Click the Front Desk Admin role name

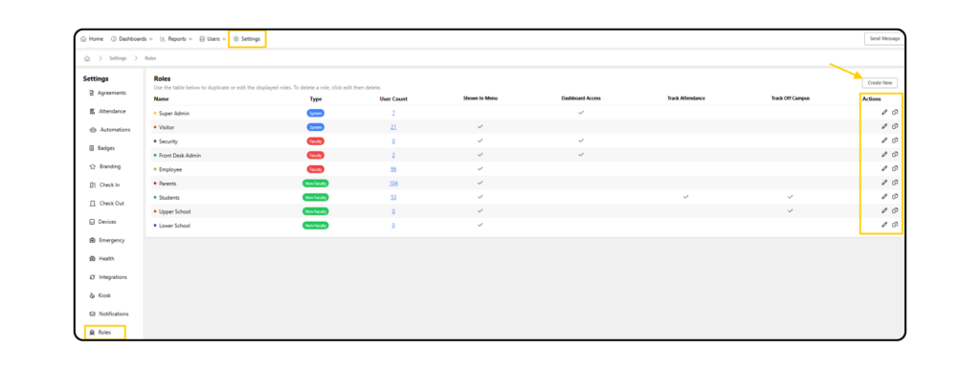click(x=180, y=156)
